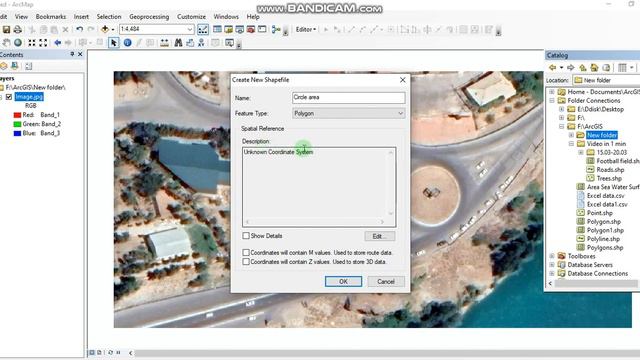Expand the Database Connections node
This screenshot has width=640, height=360.
[552, 273]
